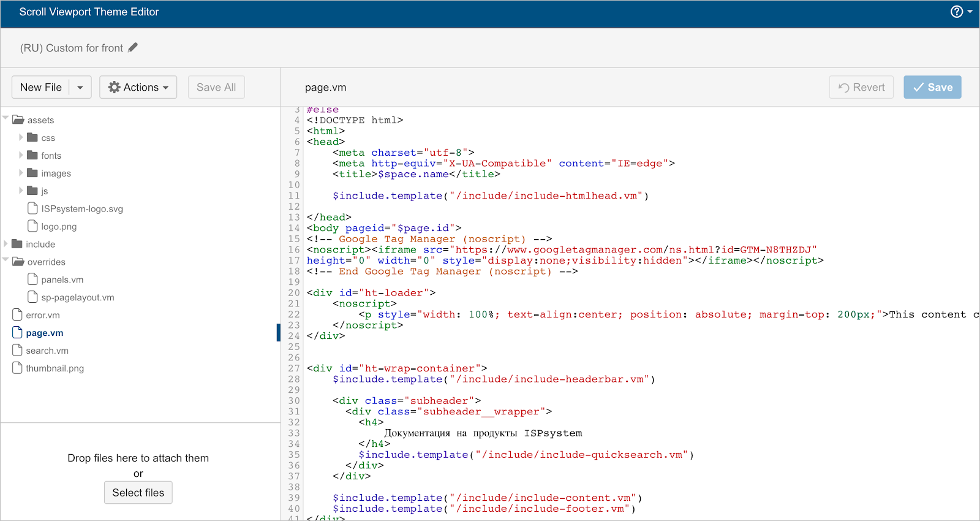This screenshot has width=980, height=521.
Task: Click the css folder icon
Action: (x=32, y=137)
